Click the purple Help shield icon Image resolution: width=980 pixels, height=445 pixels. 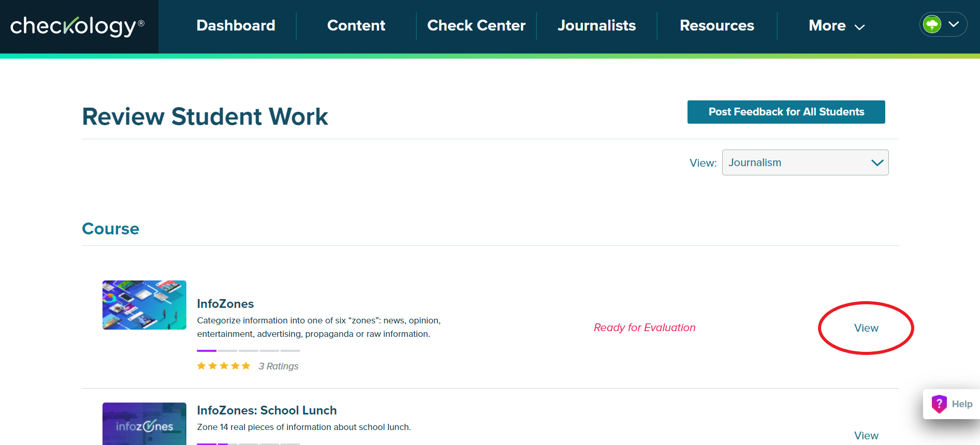point(939,404)
